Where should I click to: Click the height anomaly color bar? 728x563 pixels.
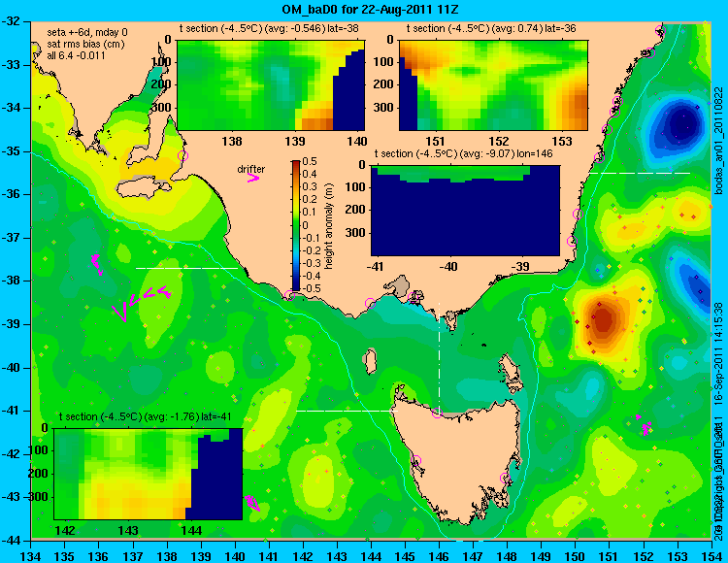pos(296,225)
